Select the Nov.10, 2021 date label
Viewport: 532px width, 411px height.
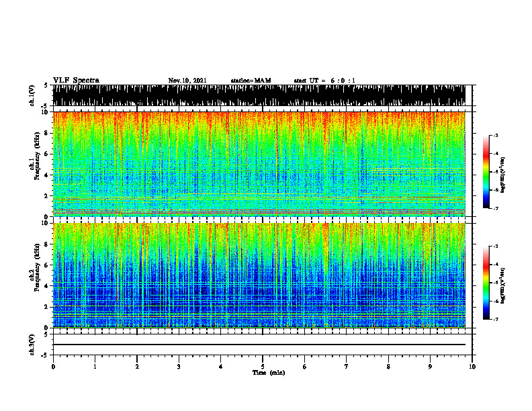[187, 81]
